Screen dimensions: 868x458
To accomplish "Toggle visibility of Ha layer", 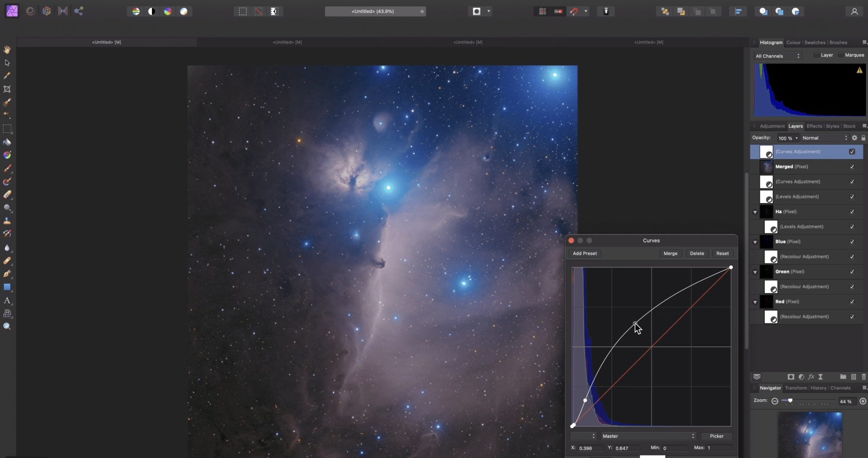I will [x=852, y=211].
